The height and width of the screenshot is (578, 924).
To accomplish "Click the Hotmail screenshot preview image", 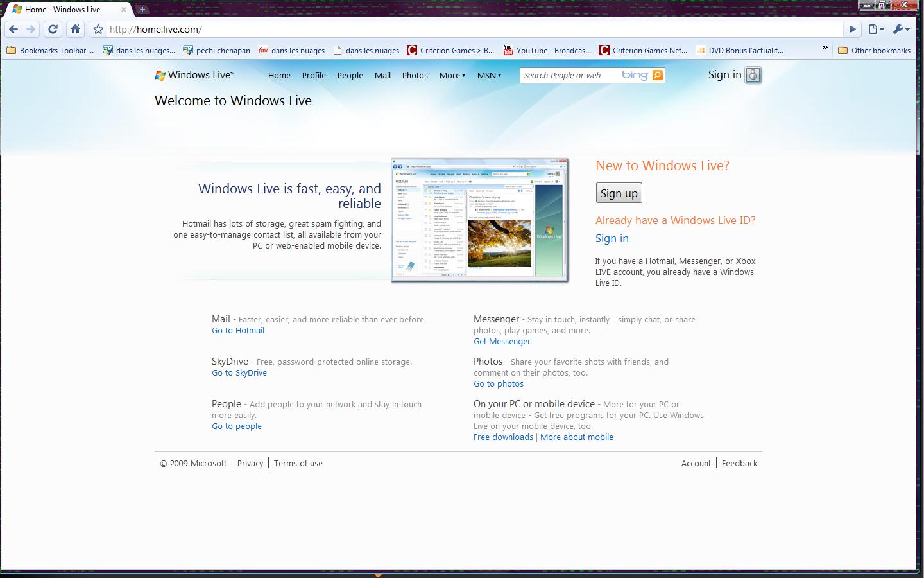I will [480, 220].
